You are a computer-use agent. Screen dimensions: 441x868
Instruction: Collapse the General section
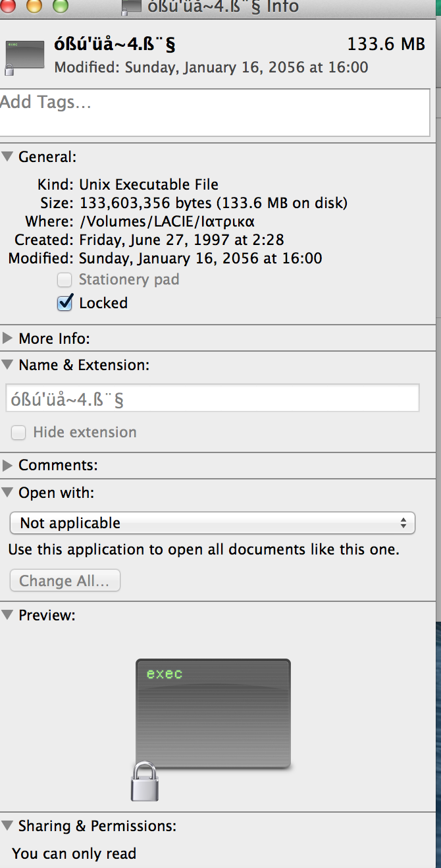click(7, 156)
